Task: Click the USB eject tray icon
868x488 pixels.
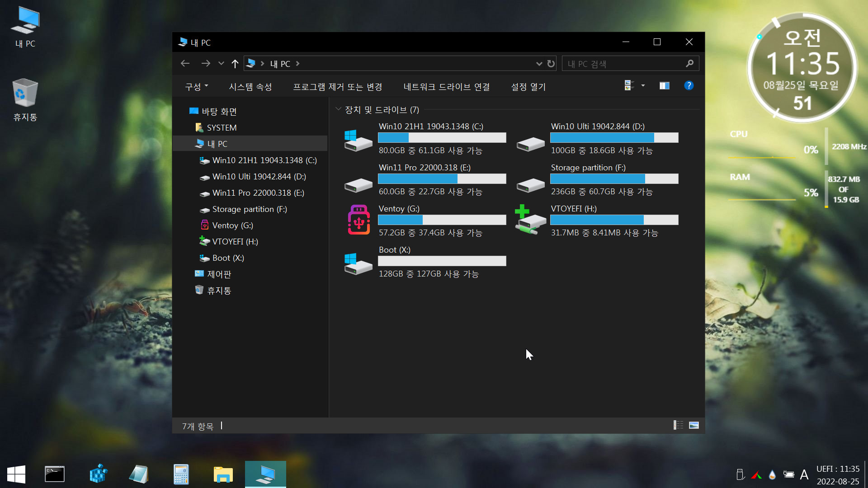Action: [740, 474]
